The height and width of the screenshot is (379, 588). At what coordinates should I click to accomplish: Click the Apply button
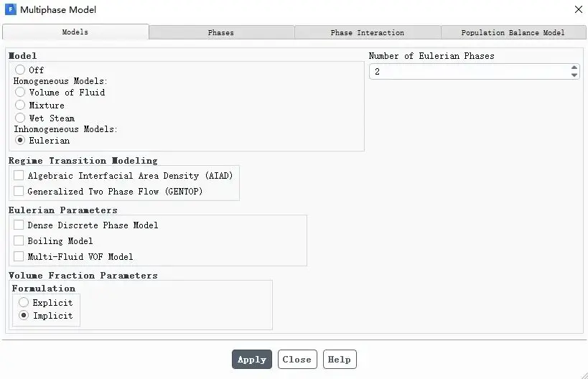pos(252,360)
